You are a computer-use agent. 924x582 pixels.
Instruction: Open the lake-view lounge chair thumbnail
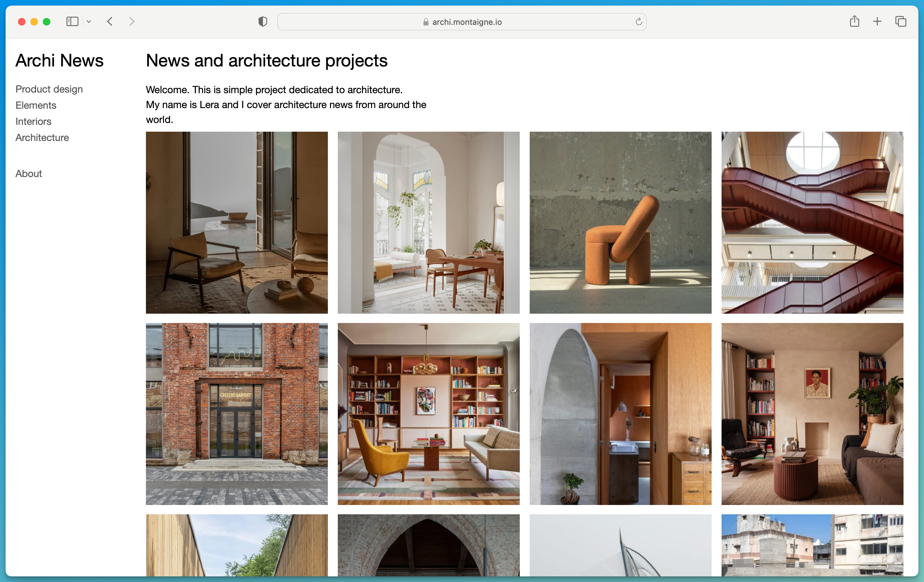(x=237, y=223)
